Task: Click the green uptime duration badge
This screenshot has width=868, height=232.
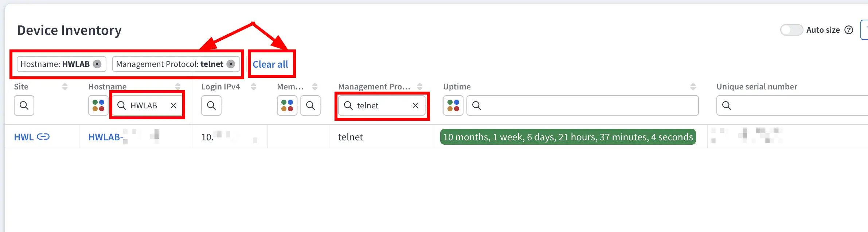Action: pos(567,137)
